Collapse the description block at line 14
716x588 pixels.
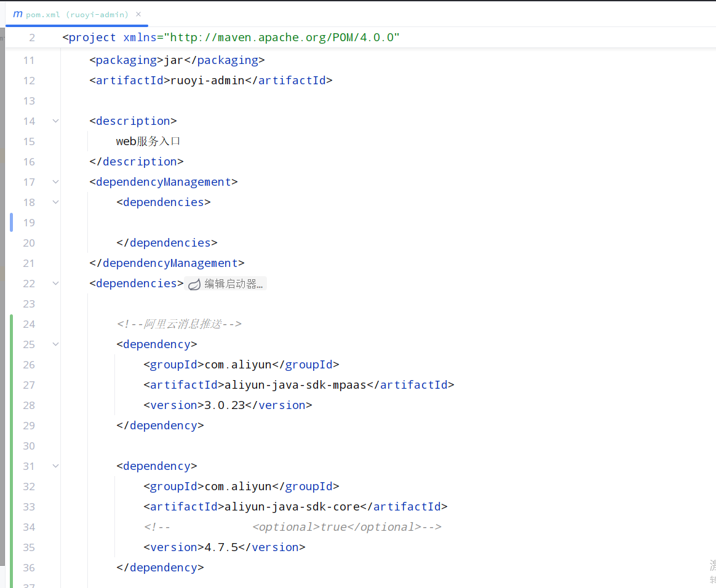pyautogui.click(x=55, y=121)
